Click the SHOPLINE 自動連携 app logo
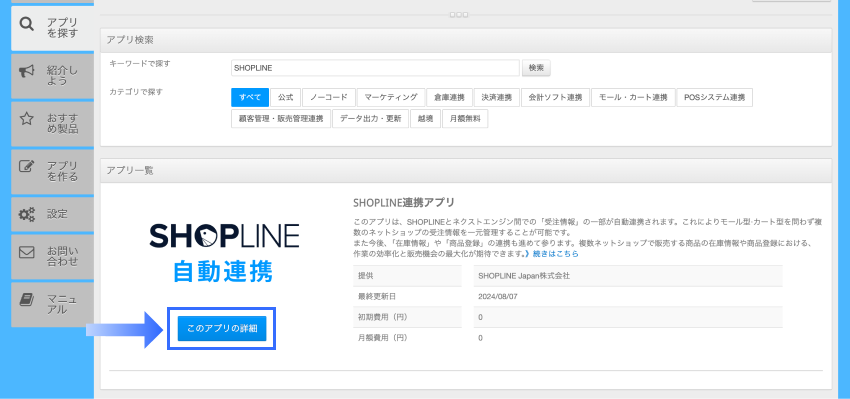Screen dimensions: 850x399 click(x=223, y=253)
